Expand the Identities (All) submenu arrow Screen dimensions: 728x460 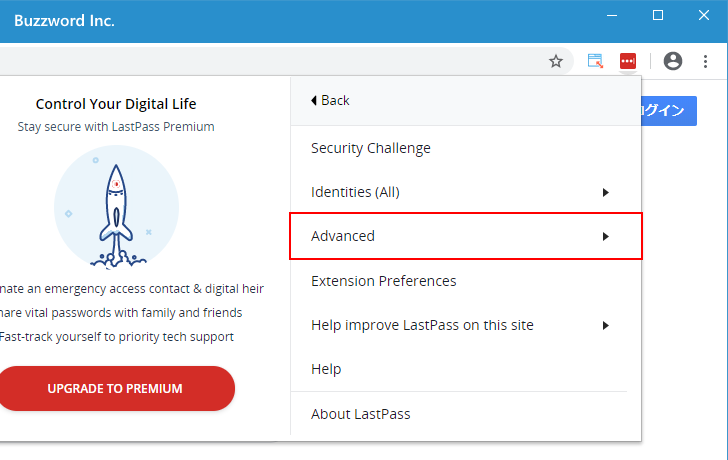[605, 192]
